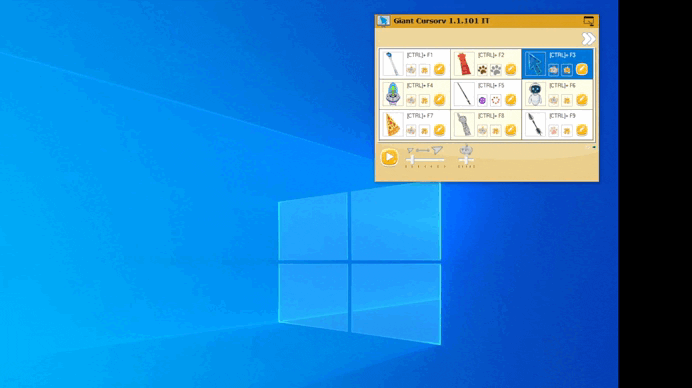The height and width of the screenshot is (388, 692).
Task: Select the gray tower cursor for CTRL+F8
Action: 464,124
